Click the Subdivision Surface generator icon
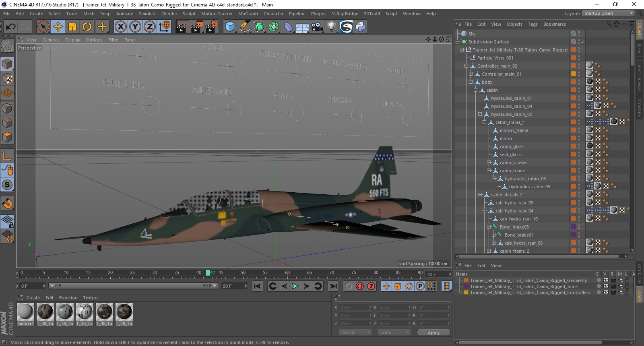The image size is (644, 346). point(260,27)
